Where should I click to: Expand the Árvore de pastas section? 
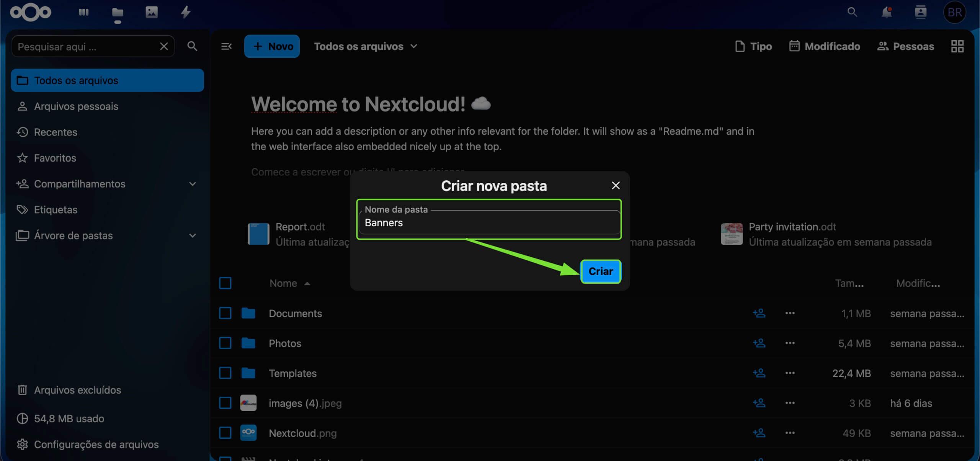click(x=193, y=235)
